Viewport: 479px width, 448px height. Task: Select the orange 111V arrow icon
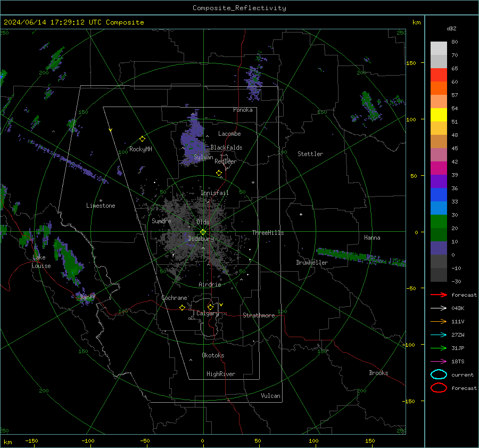click(439, 321)
